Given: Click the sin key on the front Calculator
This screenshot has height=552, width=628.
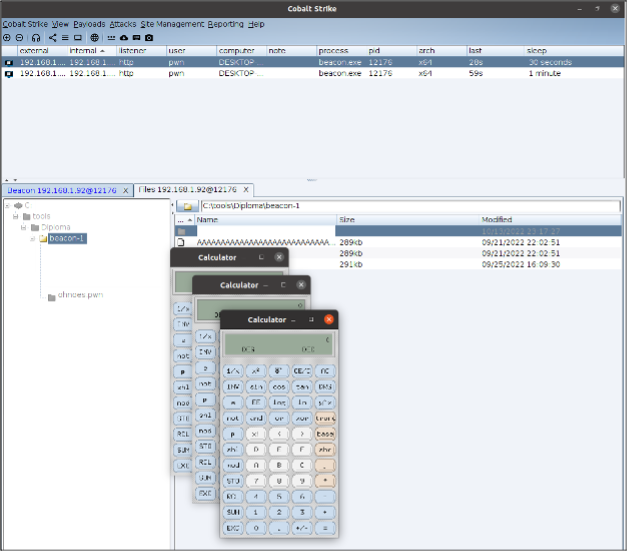Looking at the screenshot, I should [256, 387].
